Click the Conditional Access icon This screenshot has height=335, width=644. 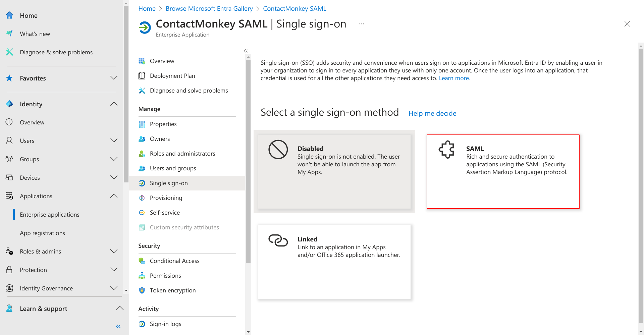[x=142, y=261]
